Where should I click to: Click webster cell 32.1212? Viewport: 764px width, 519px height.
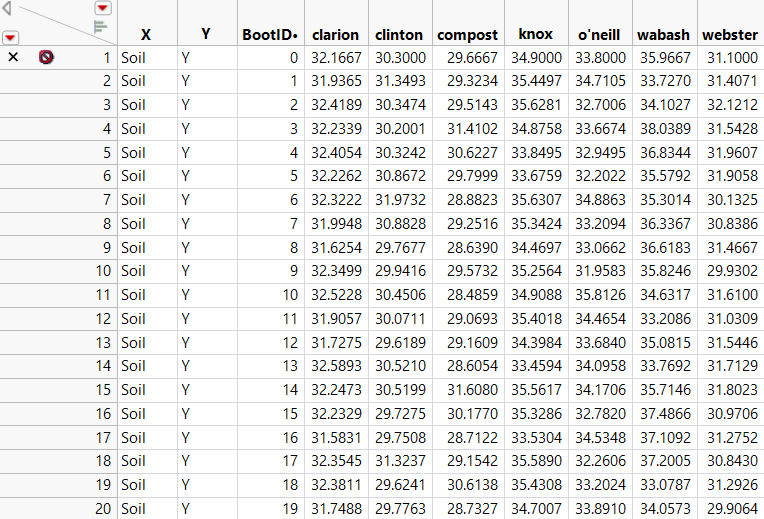pos(732,105)
